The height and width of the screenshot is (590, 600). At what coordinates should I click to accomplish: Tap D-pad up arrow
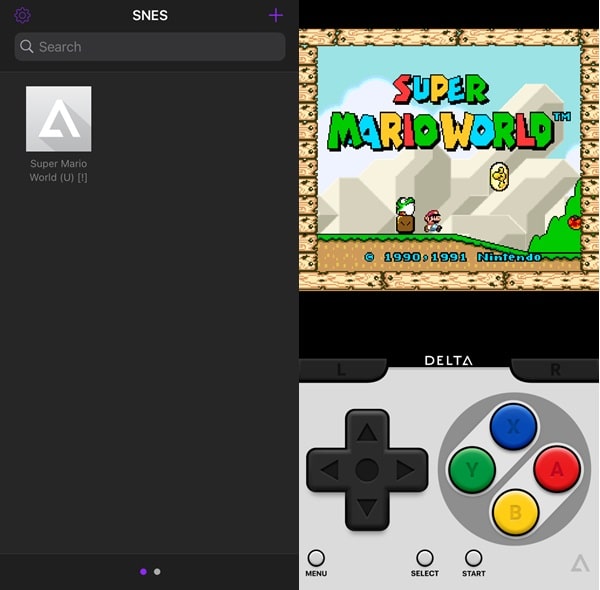tap(367, 432)
